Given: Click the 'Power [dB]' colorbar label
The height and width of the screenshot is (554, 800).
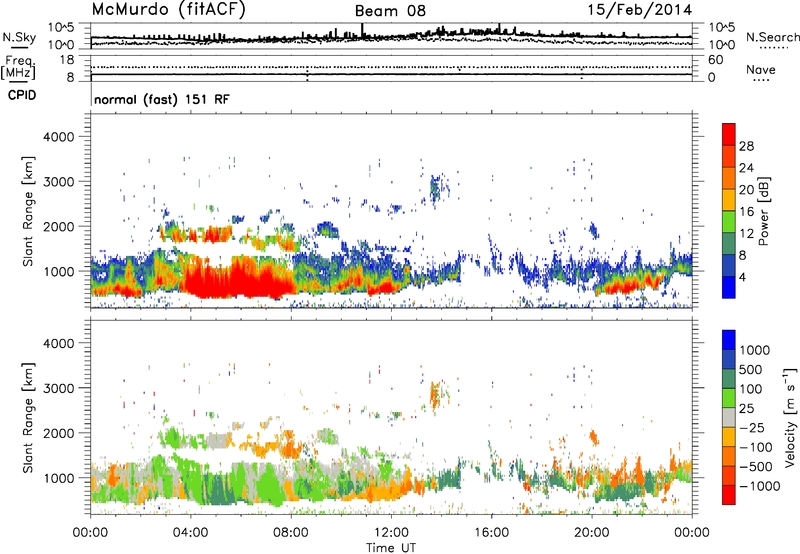Looking at the screenshot, I should pos(763,211).
